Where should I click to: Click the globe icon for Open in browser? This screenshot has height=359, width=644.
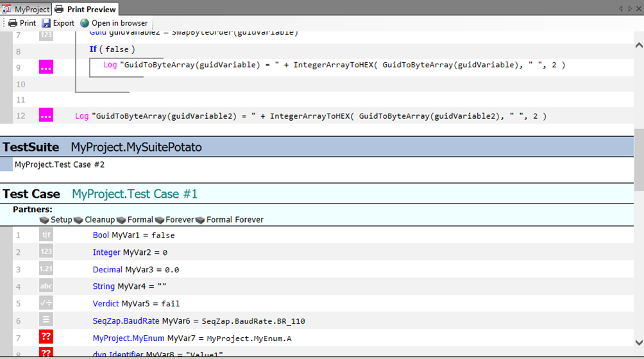[85, 23]
